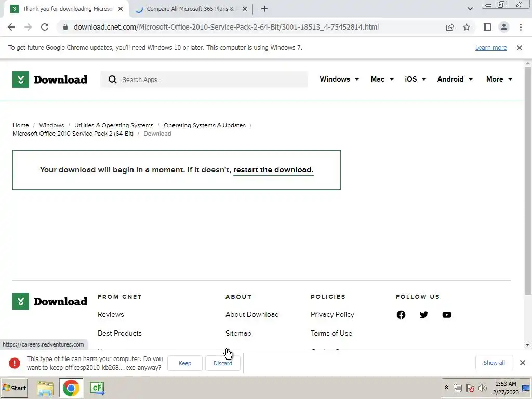The width and height of the screenshot is (532, 399).
Task: Open the Privacy Policy link
Action: click(332, 314)
